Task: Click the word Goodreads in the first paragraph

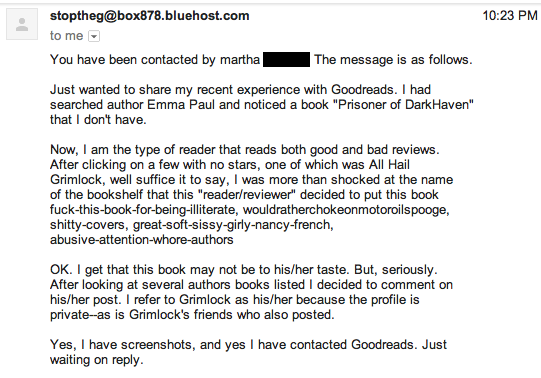Action: pos(362,90)
